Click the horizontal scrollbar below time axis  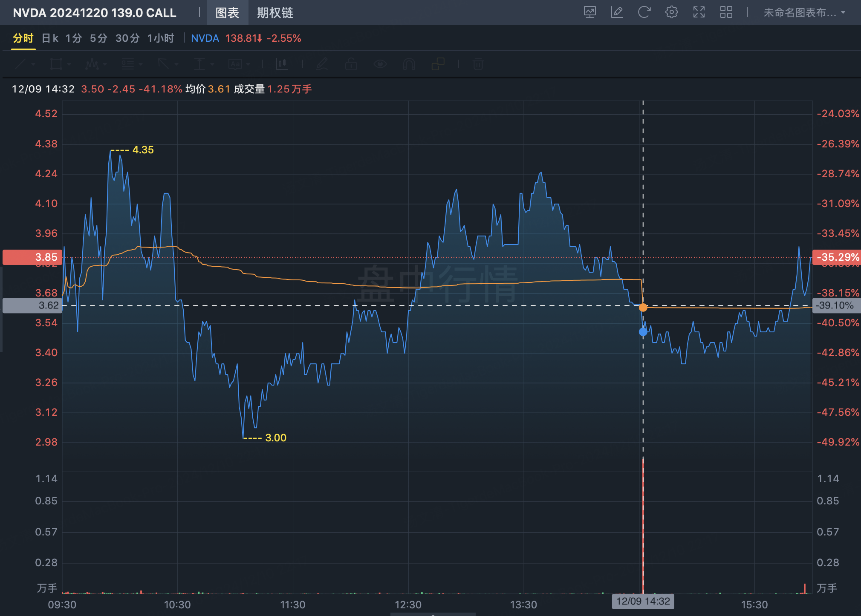pyautogui.click(x=432, y=614)
